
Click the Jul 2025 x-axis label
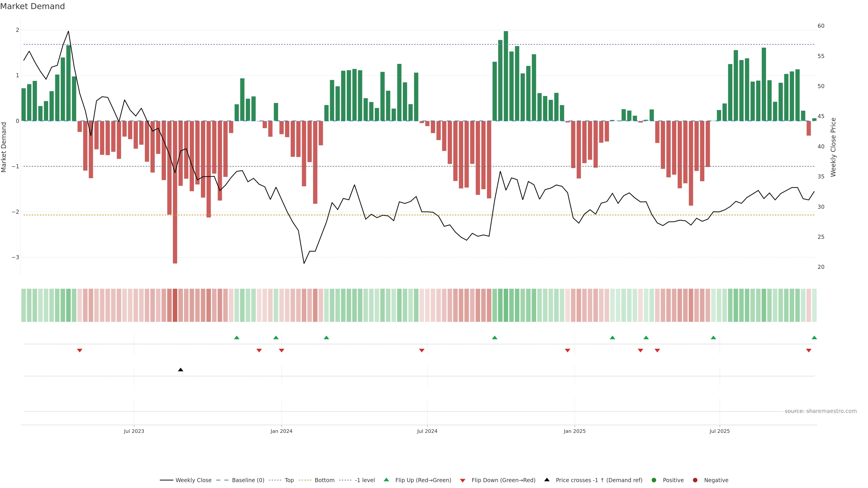coord(719,431)
